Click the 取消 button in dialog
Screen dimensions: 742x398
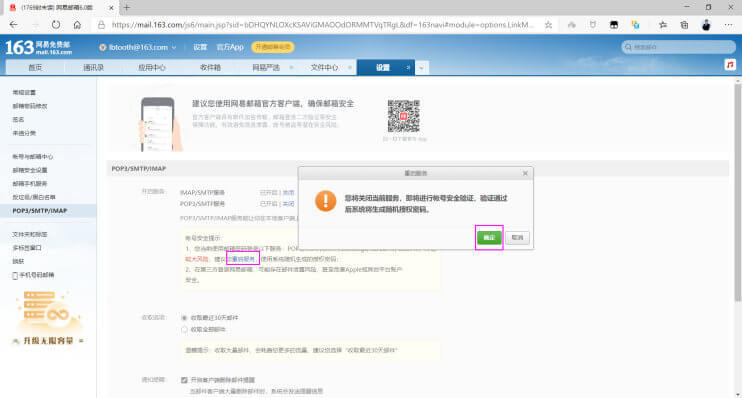[517, 238]
